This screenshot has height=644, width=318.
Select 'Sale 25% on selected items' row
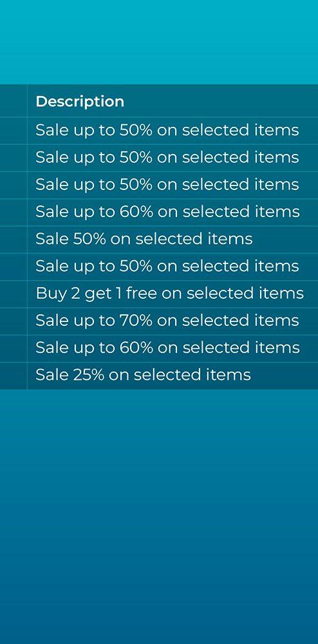tap(173, 376)
